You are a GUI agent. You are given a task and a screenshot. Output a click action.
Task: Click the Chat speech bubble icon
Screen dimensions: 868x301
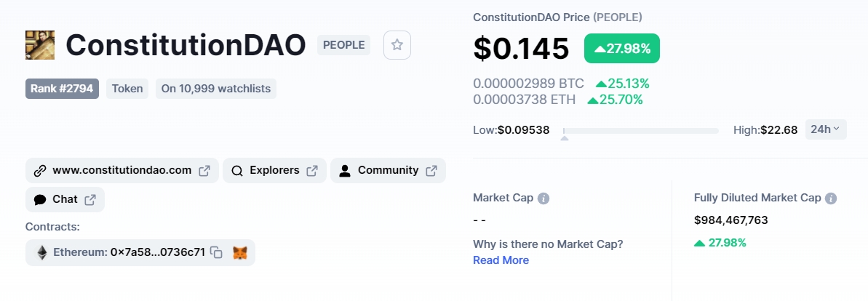(x=40, y=200)
